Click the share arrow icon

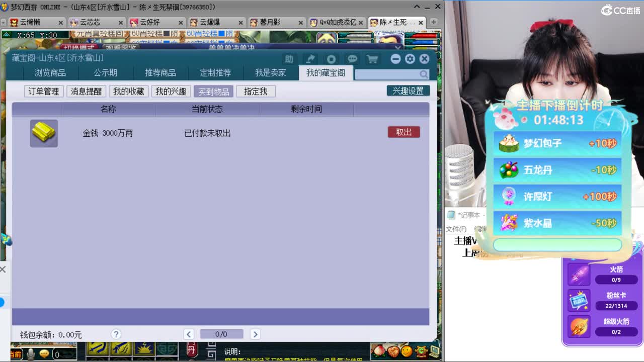coord(310,59)
